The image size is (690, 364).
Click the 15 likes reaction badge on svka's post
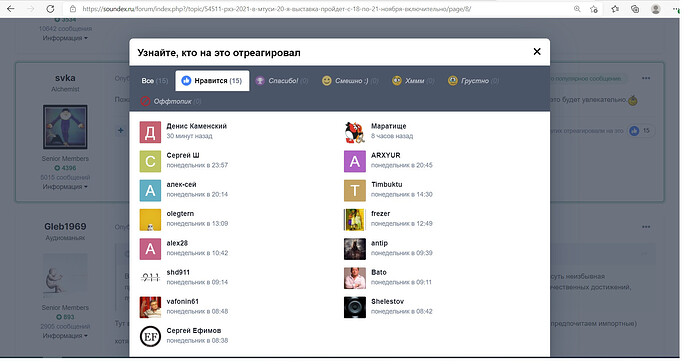point(641,131)
